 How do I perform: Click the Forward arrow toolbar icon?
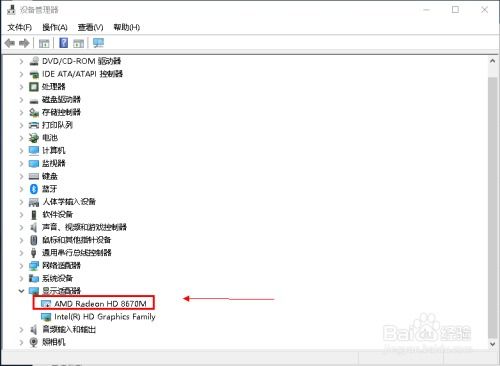24,43
